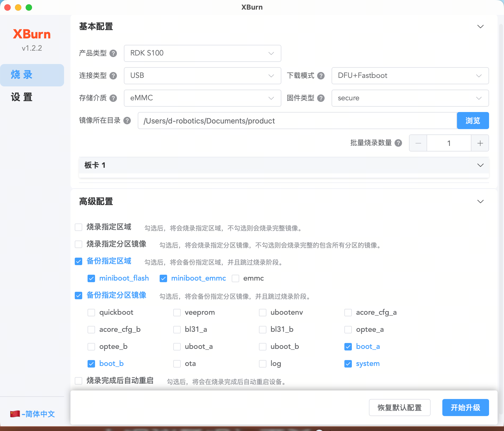Click help icon next to 产品类型
504x431 pixels.
point(113,53)
